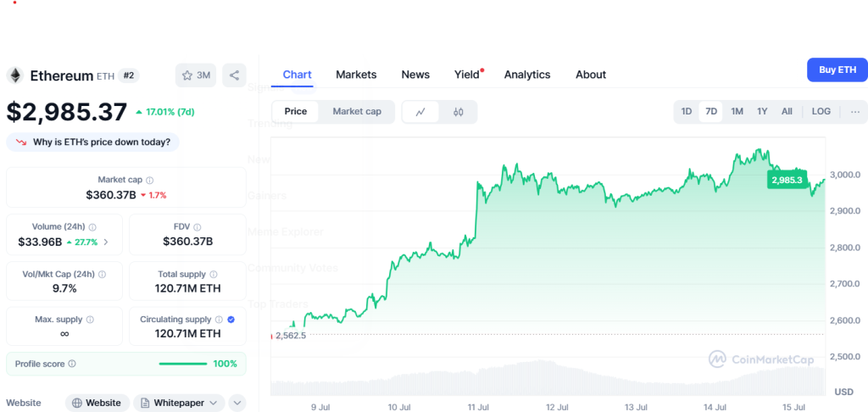This screenshot has height=412, width=868.
Task: Switch to the line chart icon
Action: [420, 112]
